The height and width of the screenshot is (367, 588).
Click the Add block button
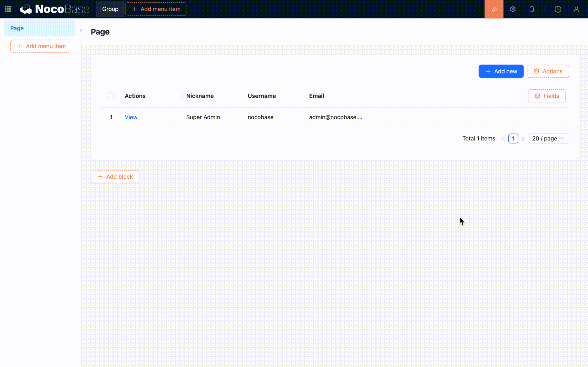tap(115, 177)
